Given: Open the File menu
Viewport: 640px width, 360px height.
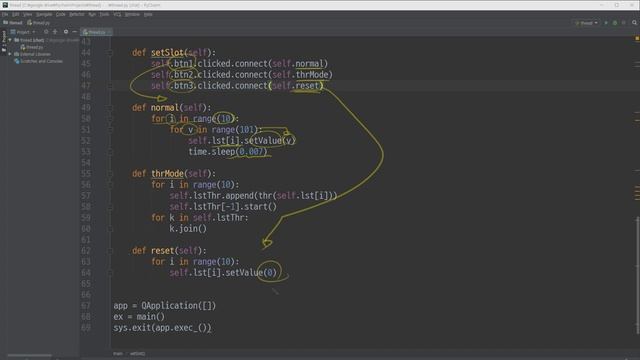Looking at the screenshot, I should [5, 14].
